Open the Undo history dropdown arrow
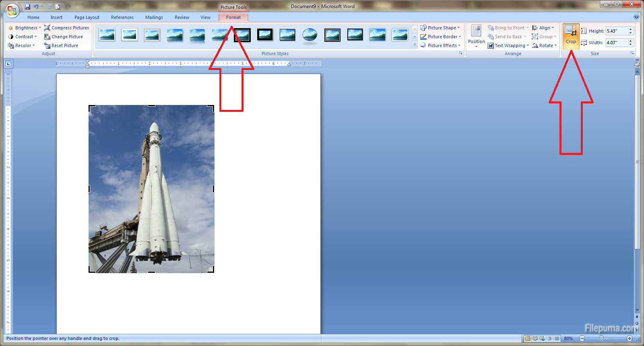This screenshot has height=346, width=644. click(42, 6)
